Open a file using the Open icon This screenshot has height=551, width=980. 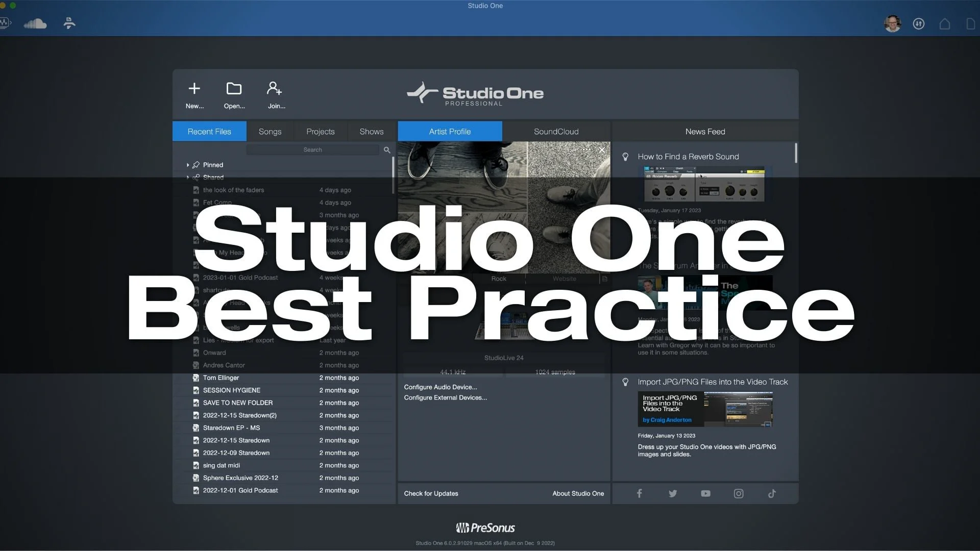click(234, 88)
